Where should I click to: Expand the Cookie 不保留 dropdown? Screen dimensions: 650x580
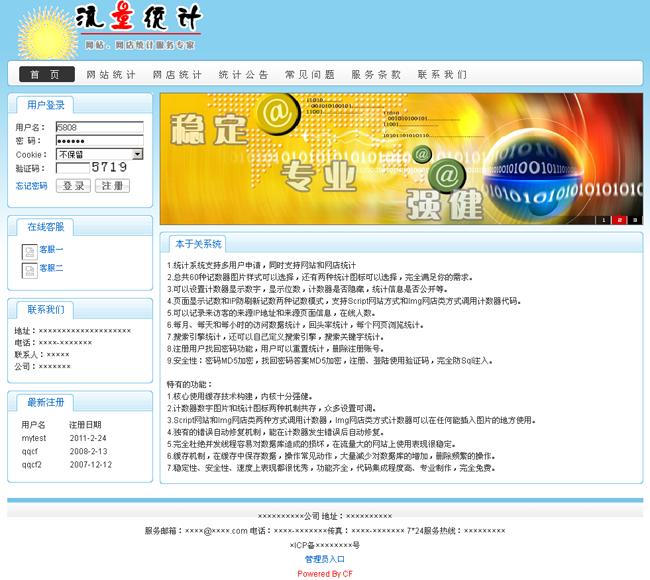point(100,154)
